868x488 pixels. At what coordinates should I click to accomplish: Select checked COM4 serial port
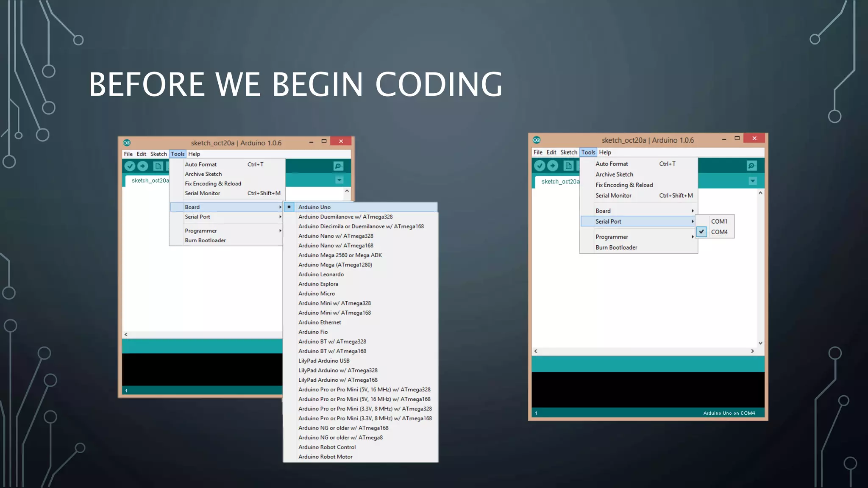[715, 232]
